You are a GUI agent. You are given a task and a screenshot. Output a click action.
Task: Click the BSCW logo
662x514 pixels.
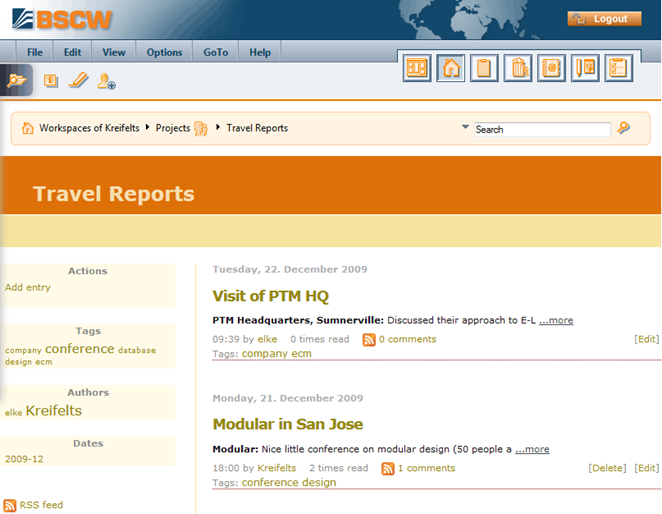(x=62, y=19)
